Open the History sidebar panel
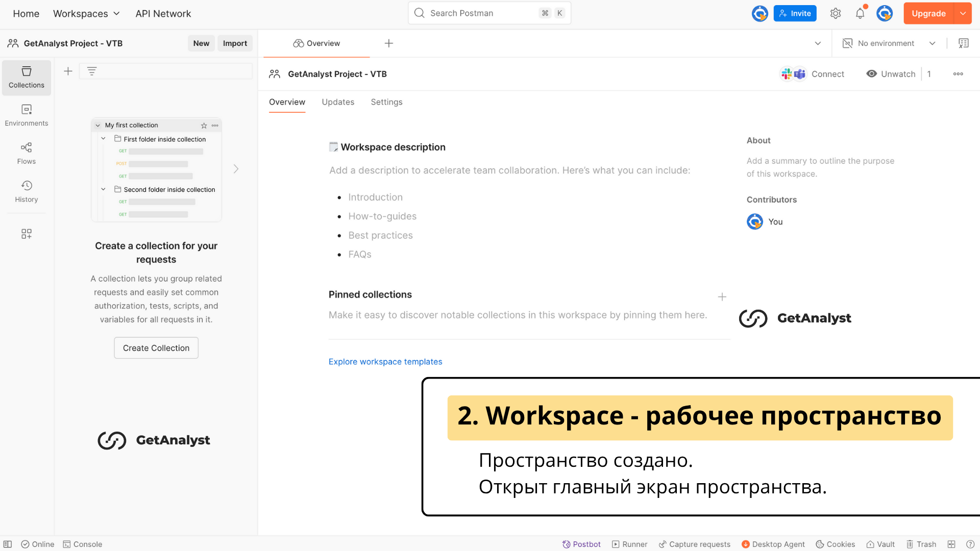980x551 pixels. [27, 192]
